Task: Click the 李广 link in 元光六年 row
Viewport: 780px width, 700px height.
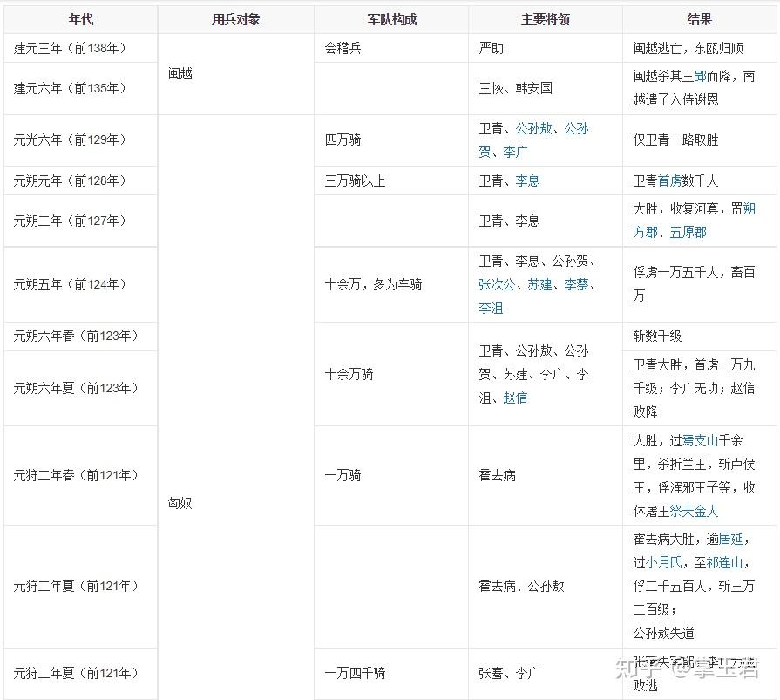Action: pyautogui.click(x=515, y=152)
